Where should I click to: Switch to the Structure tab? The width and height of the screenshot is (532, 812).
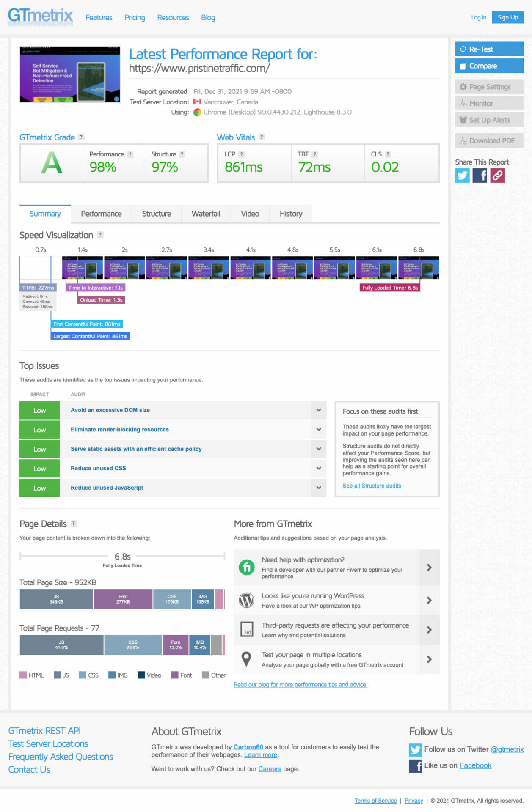coord(157,214)
